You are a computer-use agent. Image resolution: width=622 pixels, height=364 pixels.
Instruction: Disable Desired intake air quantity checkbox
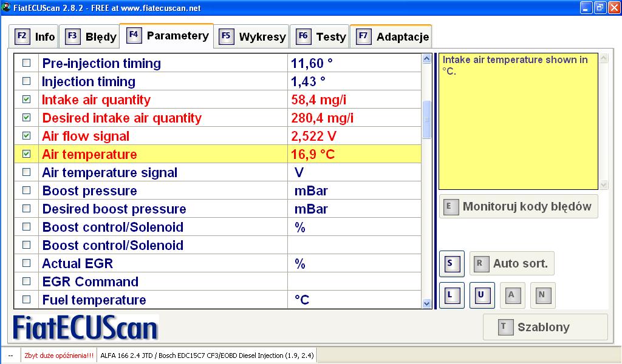27,118
